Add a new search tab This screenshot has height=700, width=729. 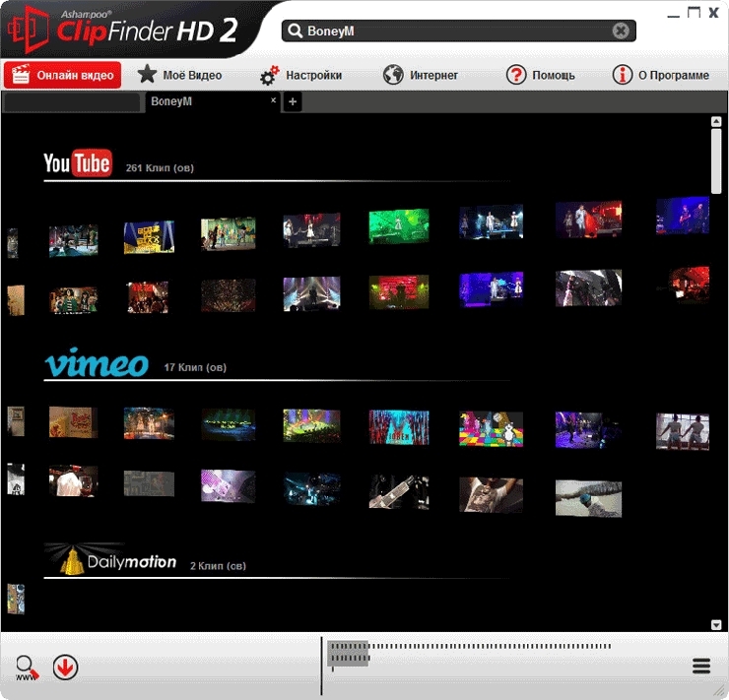[293, 101]
